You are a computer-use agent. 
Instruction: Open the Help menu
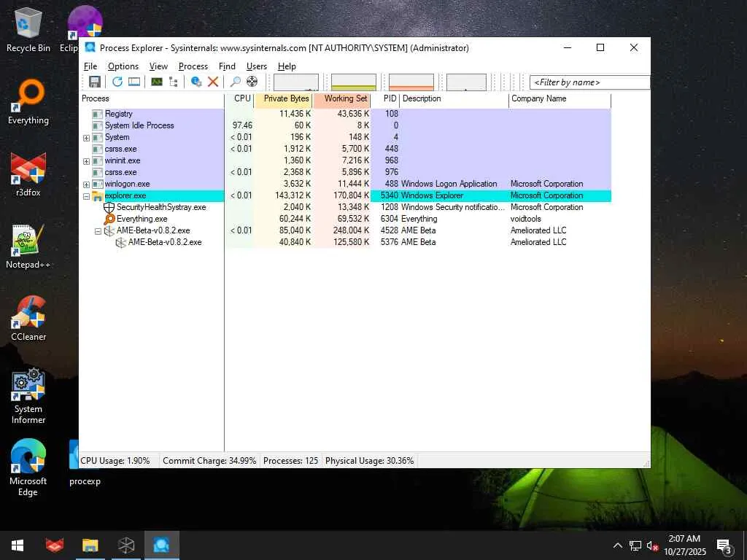pyautogui.click(x=287, y=66)
